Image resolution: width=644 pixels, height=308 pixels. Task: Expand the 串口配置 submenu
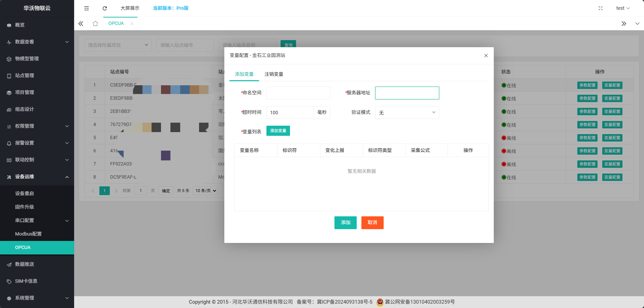point(37,220)
